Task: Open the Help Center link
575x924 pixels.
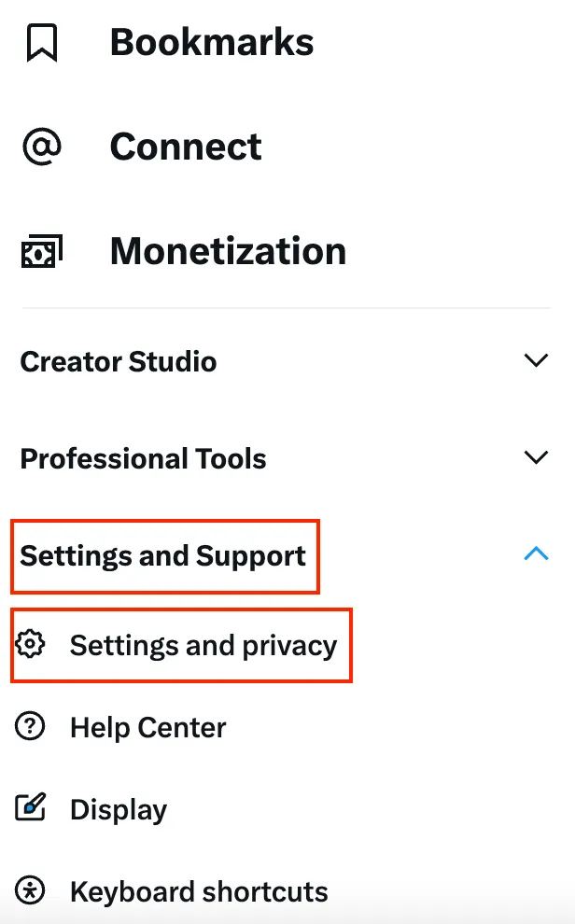Action: coord(147,728)
